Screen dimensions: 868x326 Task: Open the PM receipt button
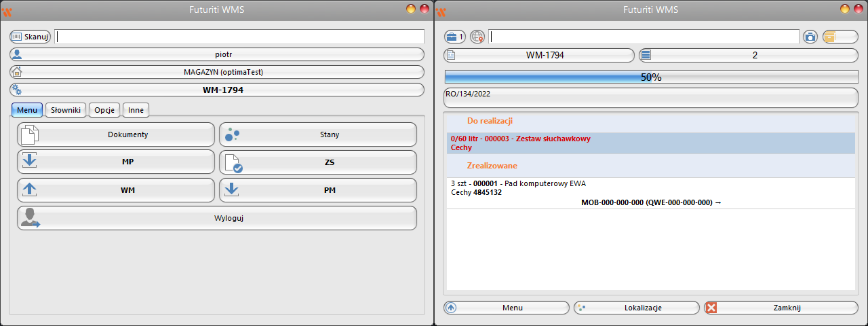pyautogui.click(x=317, y=190)
